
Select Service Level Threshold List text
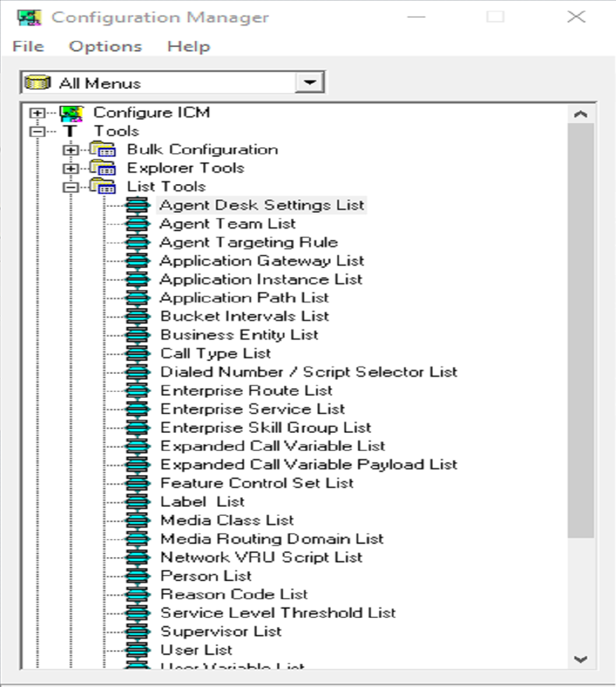tap(278, 613)
